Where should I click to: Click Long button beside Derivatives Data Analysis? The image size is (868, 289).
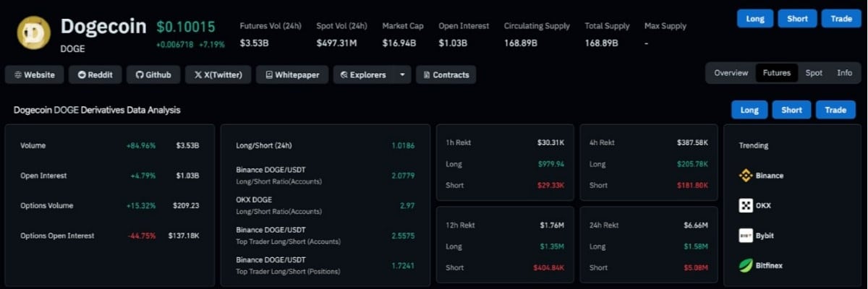point(749,110)
